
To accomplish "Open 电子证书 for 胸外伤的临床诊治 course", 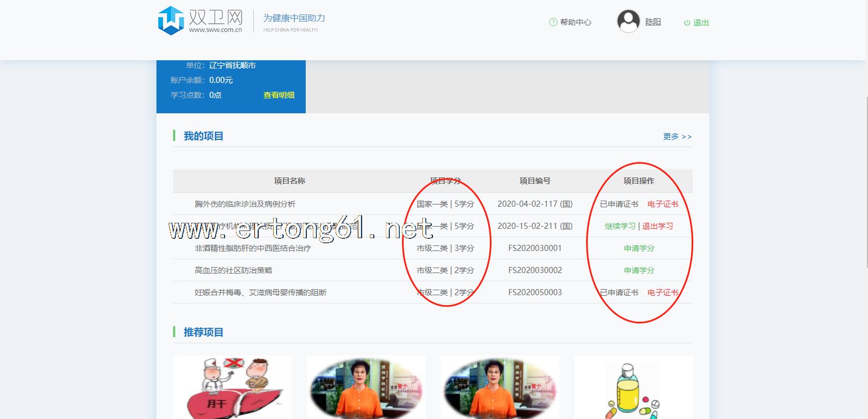I will pos(662,204).
